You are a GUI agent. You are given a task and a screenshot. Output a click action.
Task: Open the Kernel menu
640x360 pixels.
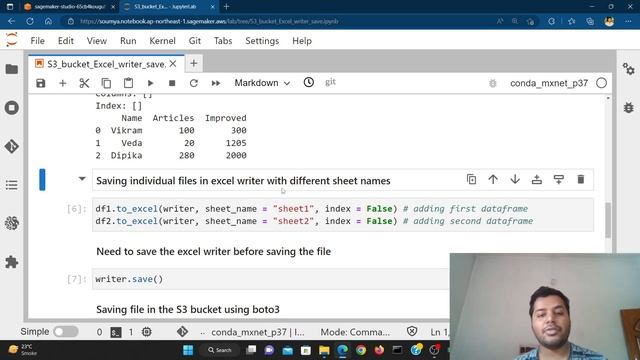tap(162, 41)
